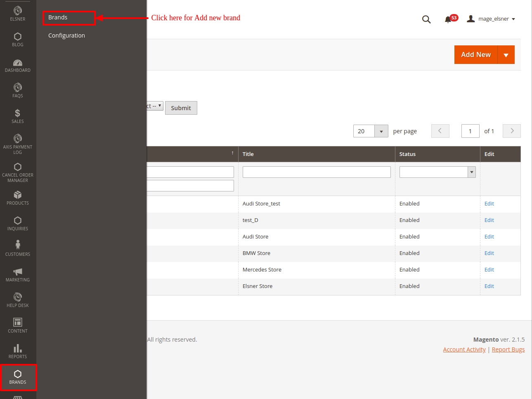Image resolution: width=532 pixels, height=399 pixels.
Task: Open the Reports bar chart icon
Action: 18,349
